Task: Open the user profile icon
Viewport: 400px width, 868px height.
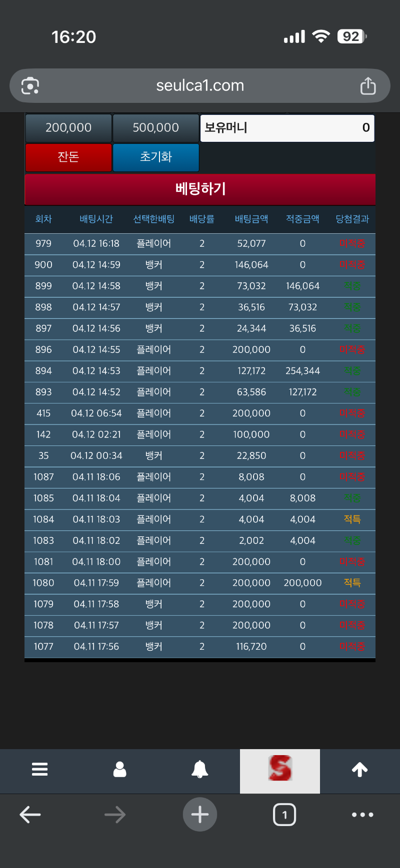Action: coord(120,769)
